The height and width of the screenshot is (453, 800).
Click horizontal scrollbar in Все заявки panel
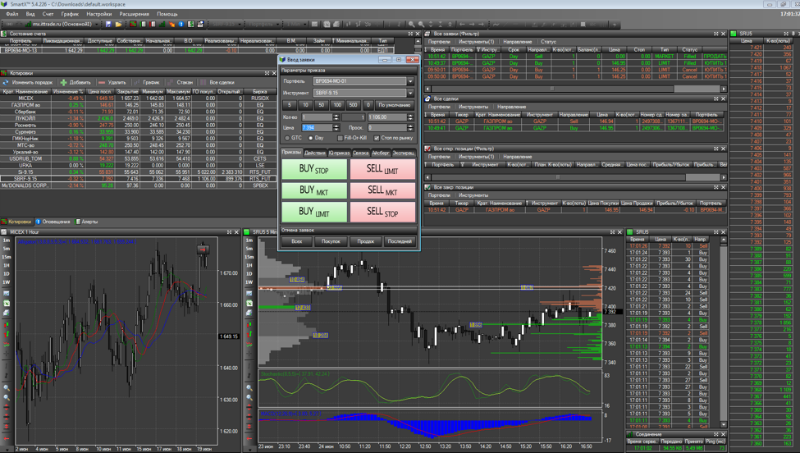(576, 89)
